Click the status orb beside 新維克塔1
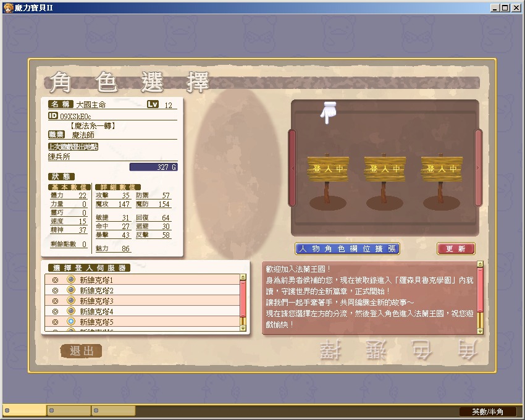Image resolution: width=525 pixels, height=420 pixels. point(70,279)
